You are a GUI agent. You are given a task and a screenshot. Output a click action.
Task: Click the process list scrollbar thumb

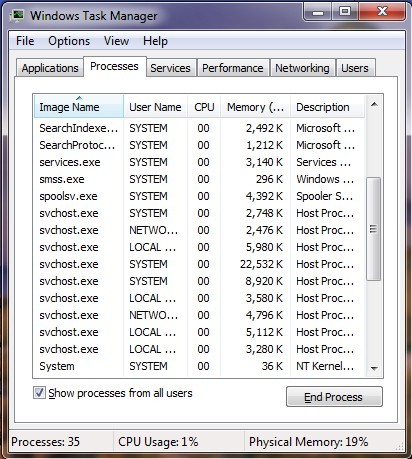coord(373,229)
